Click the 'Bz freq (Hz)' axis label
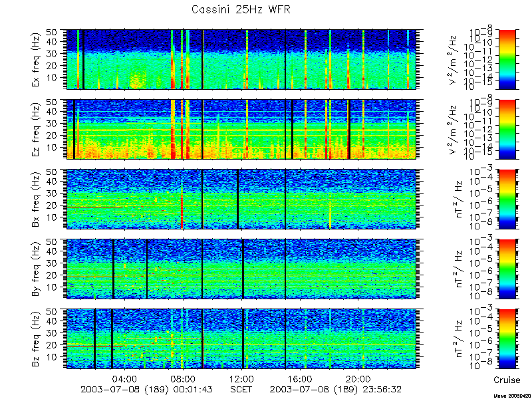 pyautogui.click(x=37, y=339)
